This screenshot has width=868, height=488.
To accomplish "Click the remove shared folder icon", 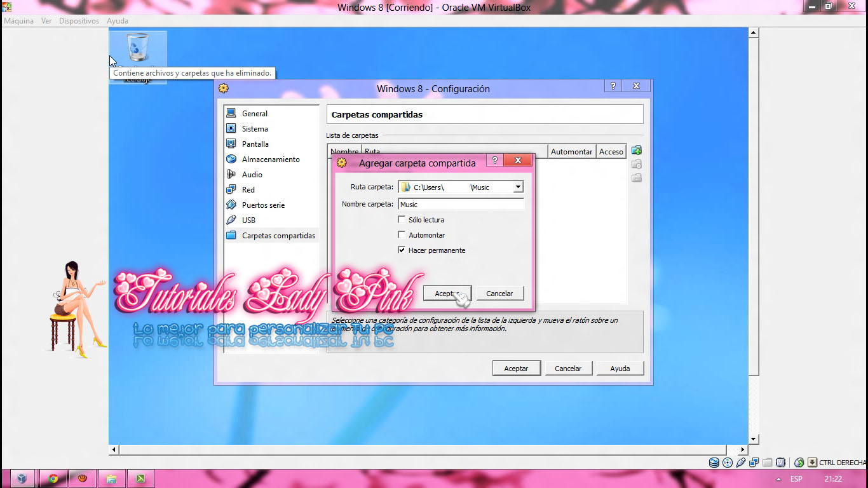I will coord(636,178).
